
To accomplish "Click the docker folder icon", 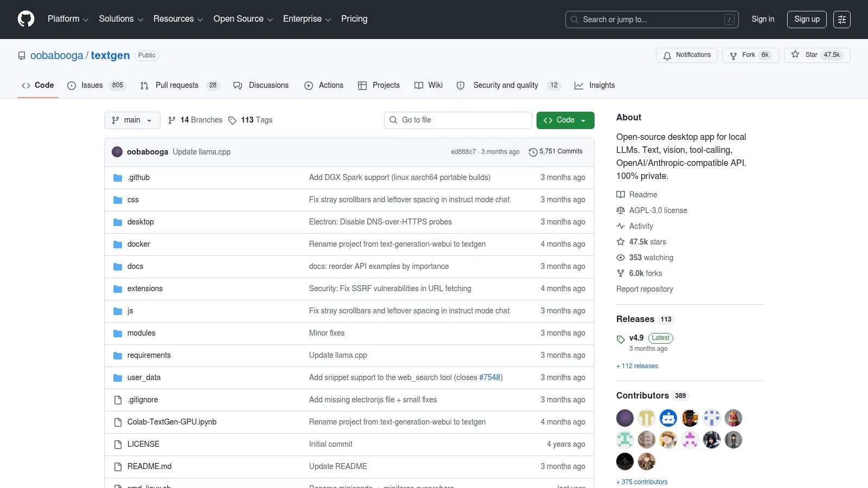I will (118, 245).
